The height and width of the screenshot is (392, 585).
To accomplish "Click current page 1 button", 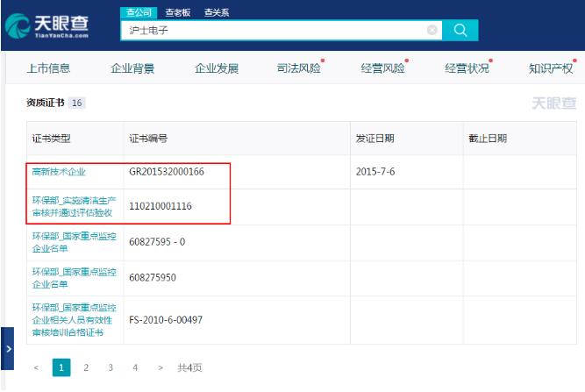I will pyautogui.click(x=61, y=367).
